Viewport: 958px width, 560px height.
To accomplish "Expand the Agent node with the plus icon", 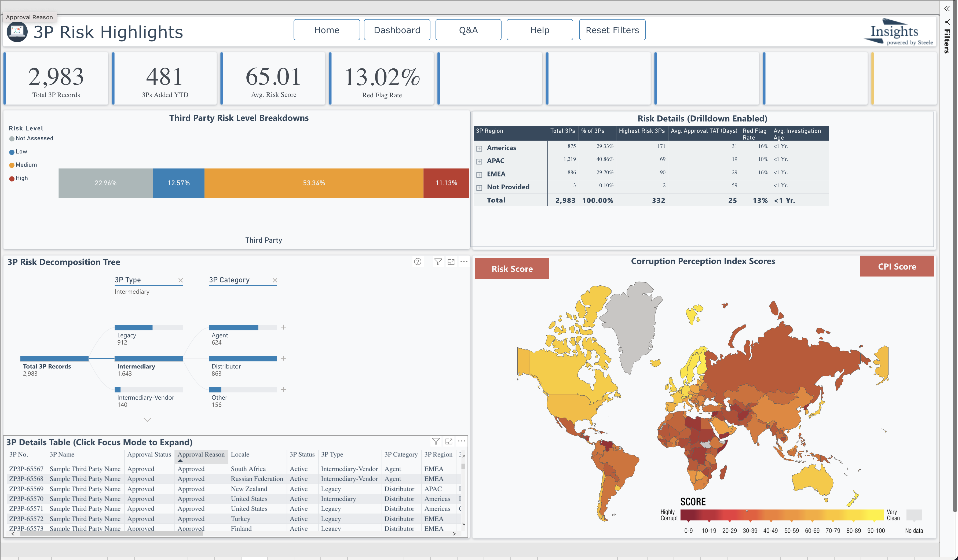I will (283, 327).
